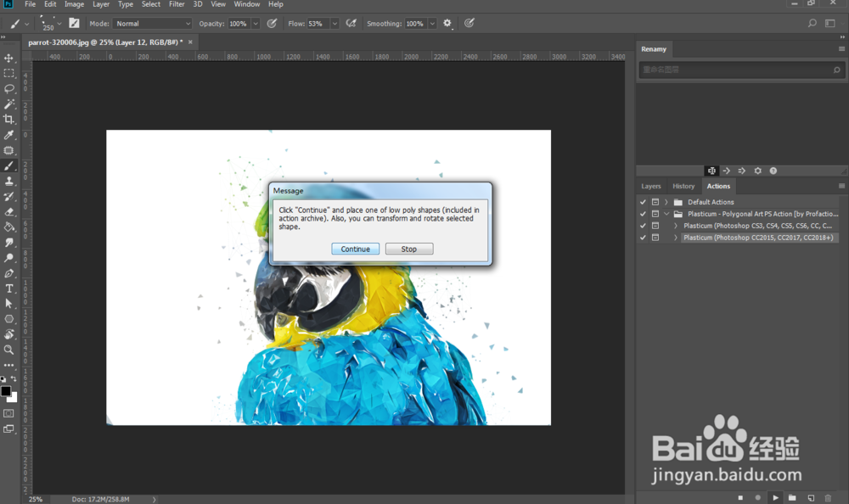Toggle Quick Mask mode icon
This screenshot has height=504, width=849.
click(x=8, y=413)
